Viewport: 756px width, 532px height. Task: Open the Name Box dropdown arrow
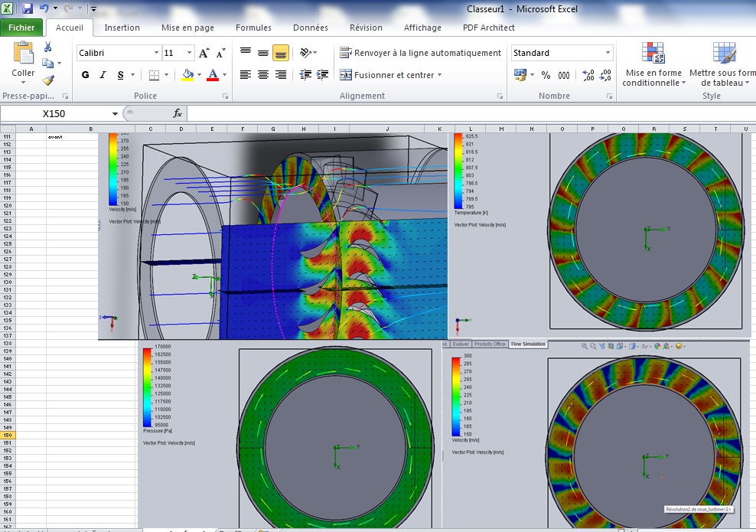116,113
